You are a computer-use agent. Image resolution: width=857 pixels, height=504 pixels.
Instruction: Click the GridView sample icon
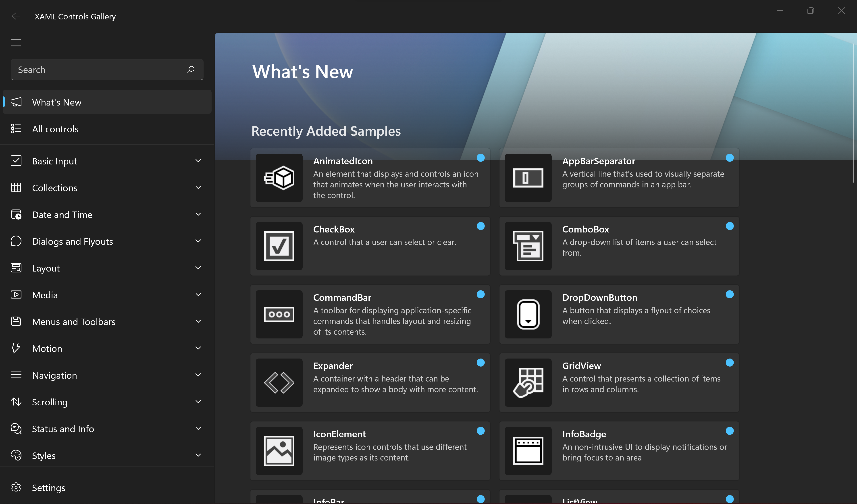pos(528,383)
